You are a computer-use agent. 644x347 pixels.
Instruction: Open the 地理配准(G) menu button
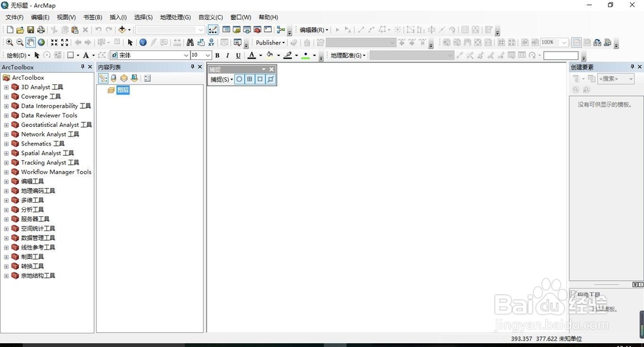click(x=348, y=55)
